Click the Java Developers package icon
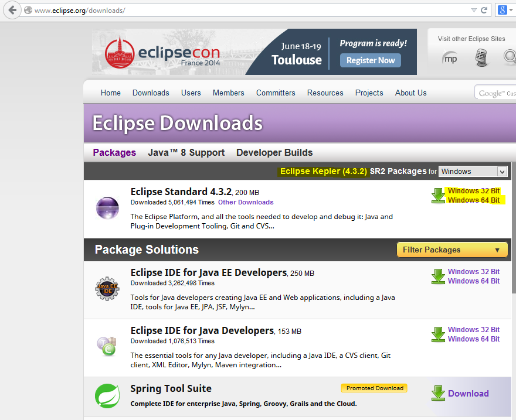 point(107,346)
